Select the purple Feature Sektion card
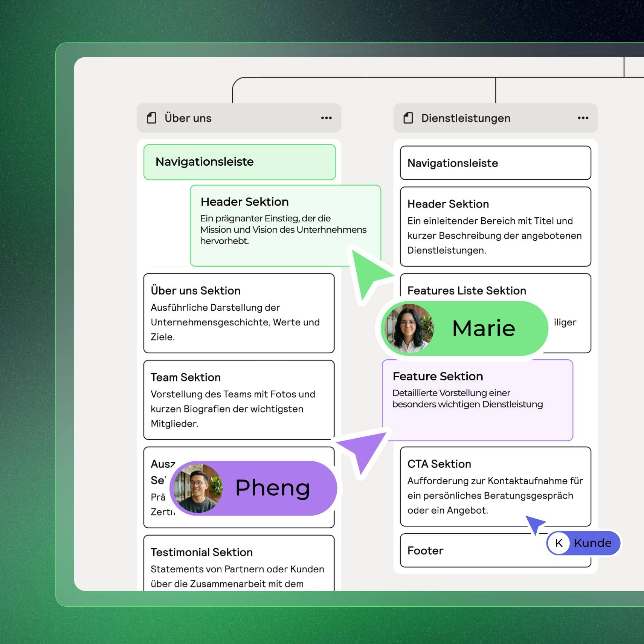 tap(477, 400)
